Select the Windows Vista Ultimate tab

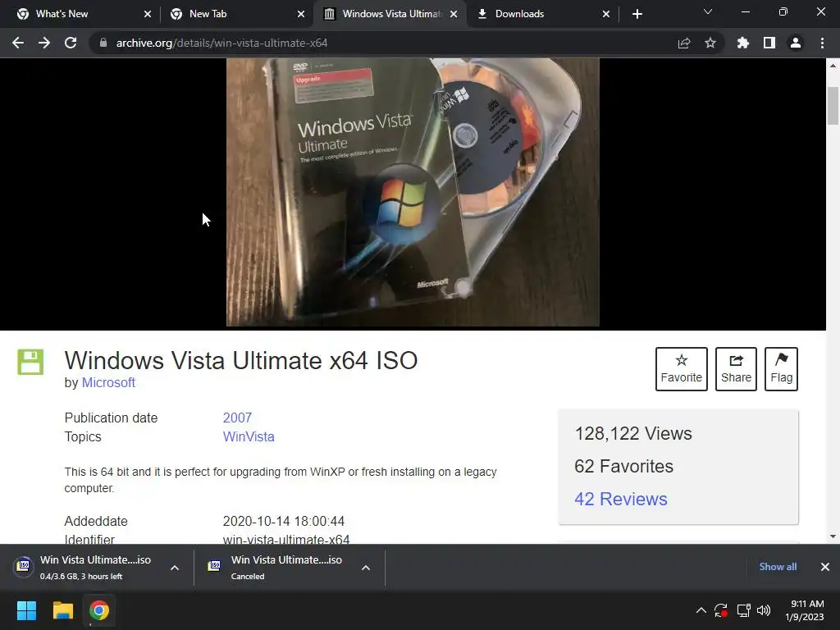[390, 14]
